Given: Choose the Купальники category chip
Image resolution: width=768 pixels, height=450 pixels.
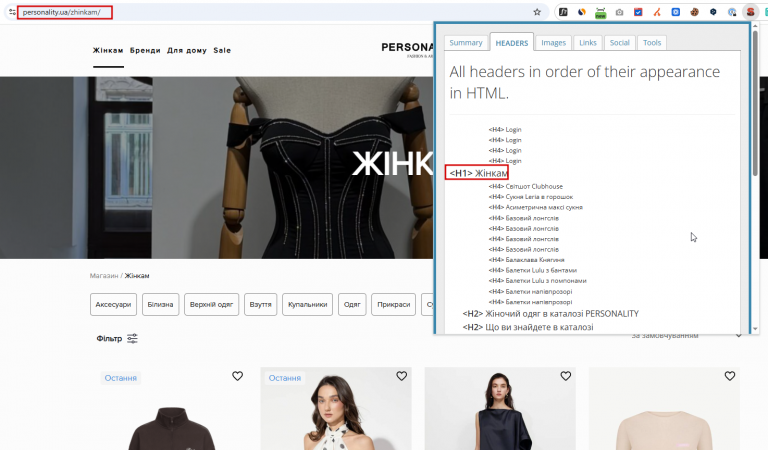Looking at the screenshot, I should click(x=308, y=305).
